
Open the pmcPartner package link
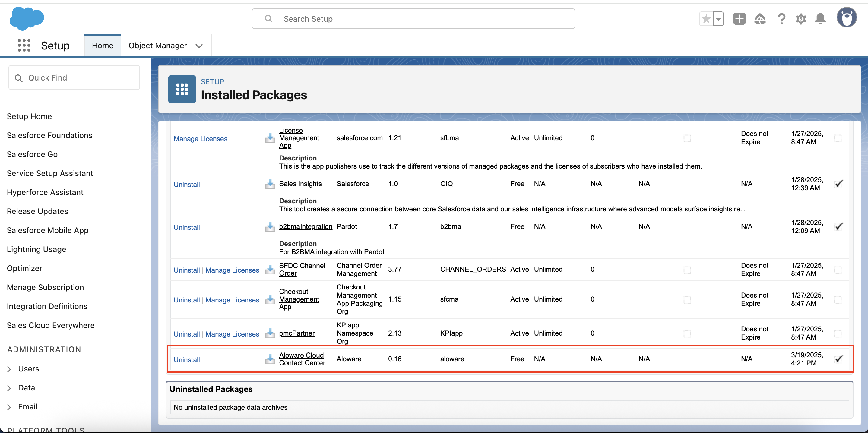[297, 333]
